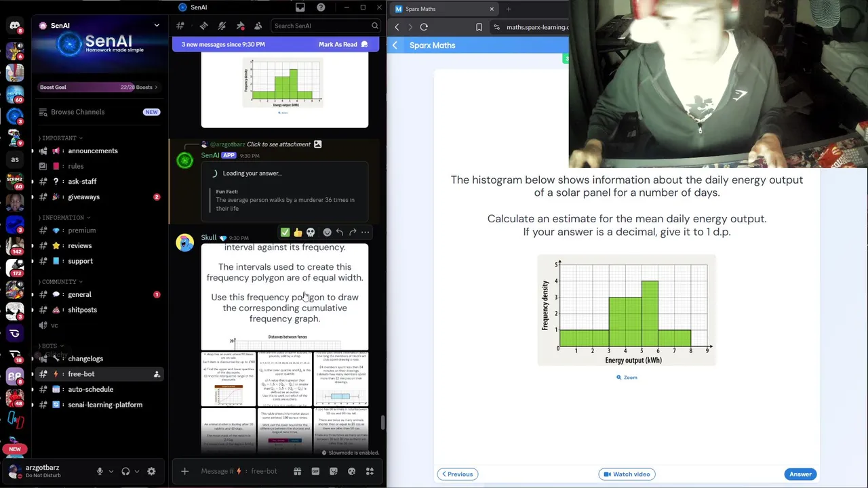React with green checkmark on Skull message
The width and height of the screenshot is (868, 488).
285,232
